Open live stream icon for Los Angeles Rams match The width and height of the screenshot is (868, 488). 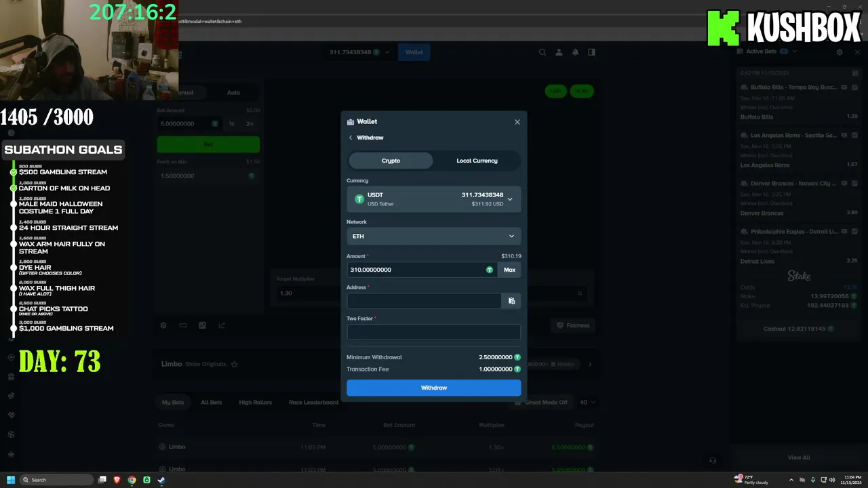[x=844, y=136]
